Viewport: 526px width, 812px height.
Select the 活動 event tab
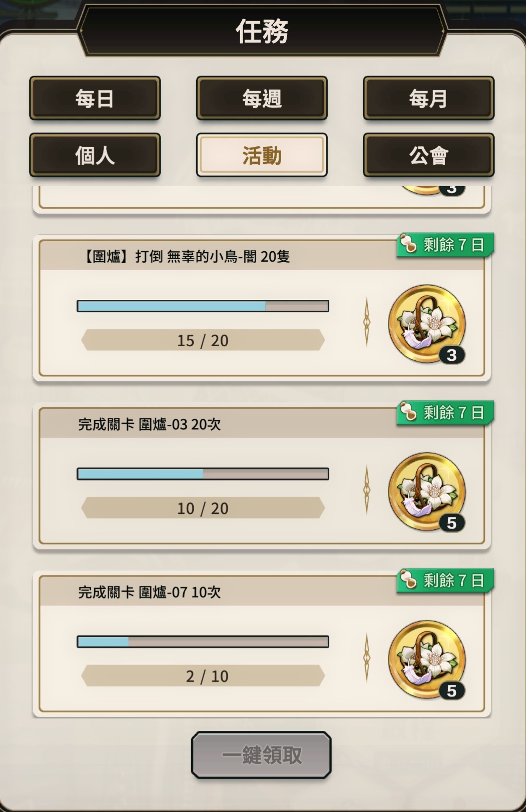click(x=262, y=155)
